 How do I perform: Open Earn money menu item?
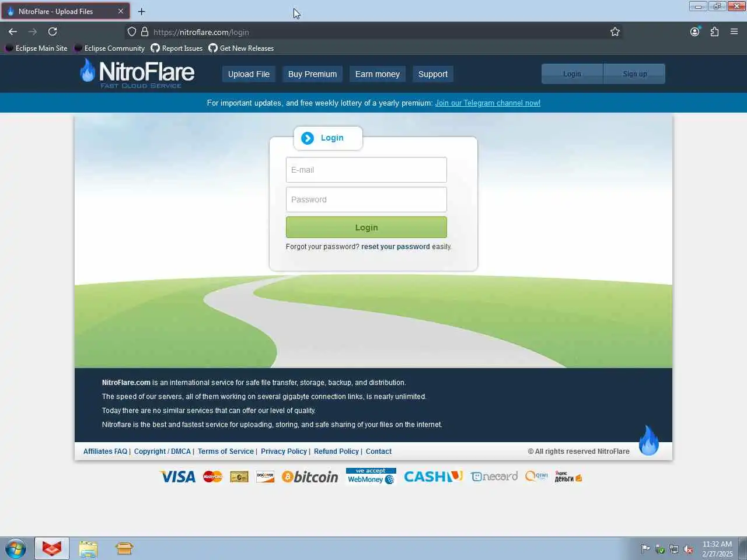click(x=378, y=74)
